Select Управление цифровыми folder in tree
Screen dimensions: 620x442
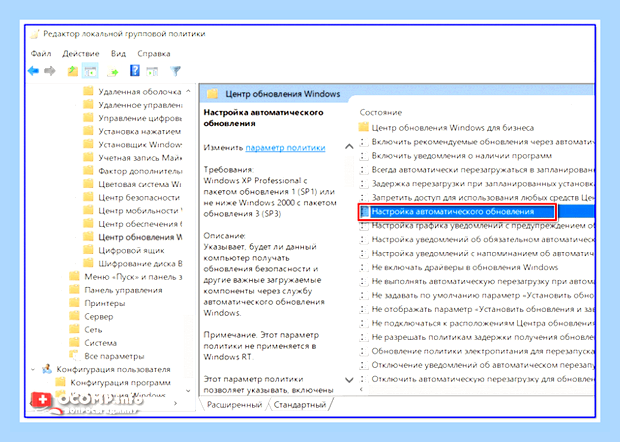coord(132,118)
